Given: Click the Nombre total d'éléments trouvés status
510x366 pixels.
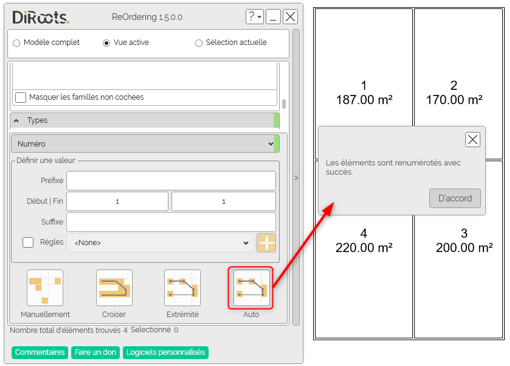Looking at the screenshot, I should [68, 330].
